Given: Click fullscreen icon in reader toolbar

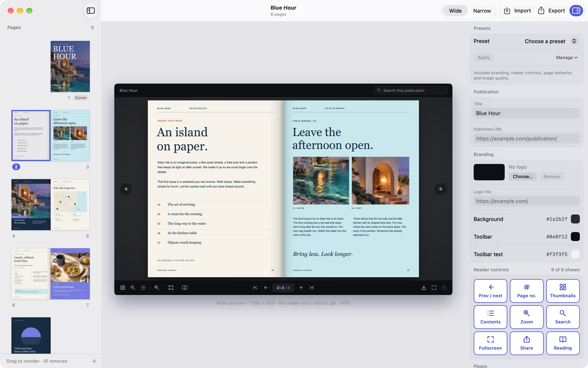Looking at the screenshot, I should coord(434,288).
